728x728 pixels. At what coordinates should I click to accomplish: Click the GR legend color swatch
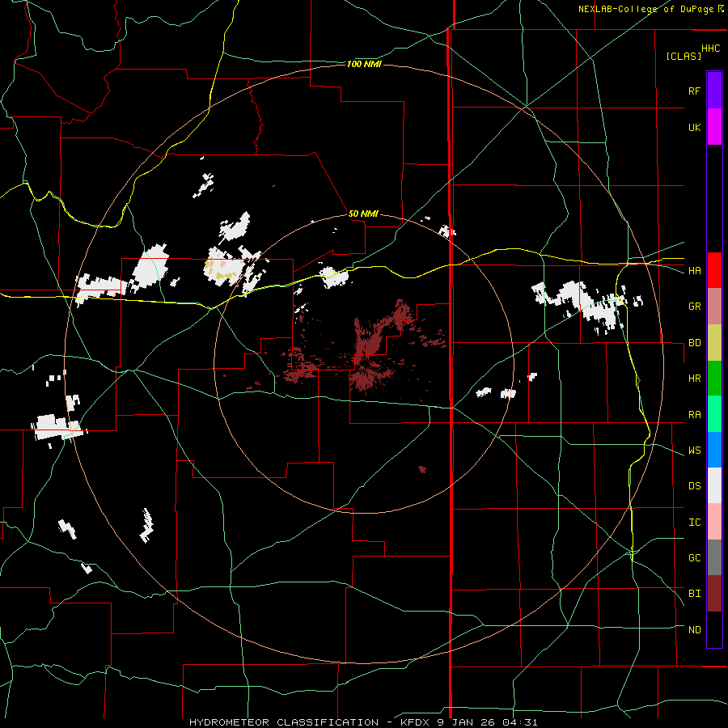tap(714, 307)
